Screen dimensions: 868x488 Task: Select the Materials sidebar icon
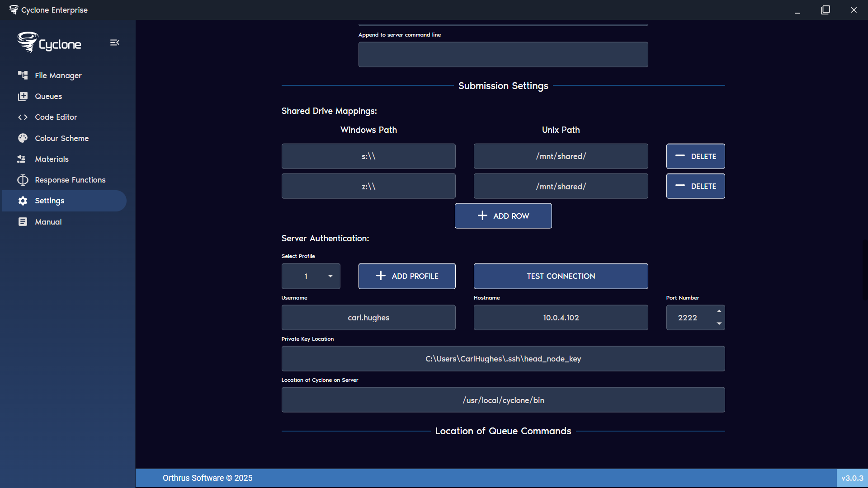click(x=52, y=159)
